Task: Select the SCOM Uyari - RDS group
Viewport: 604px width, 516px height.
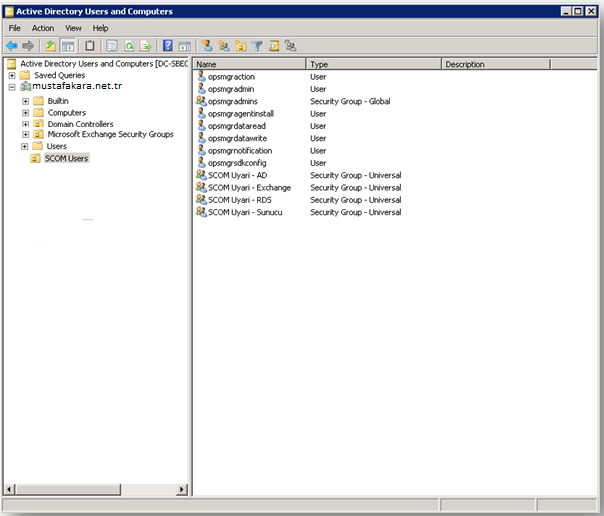Action: (x=240, y=200)
